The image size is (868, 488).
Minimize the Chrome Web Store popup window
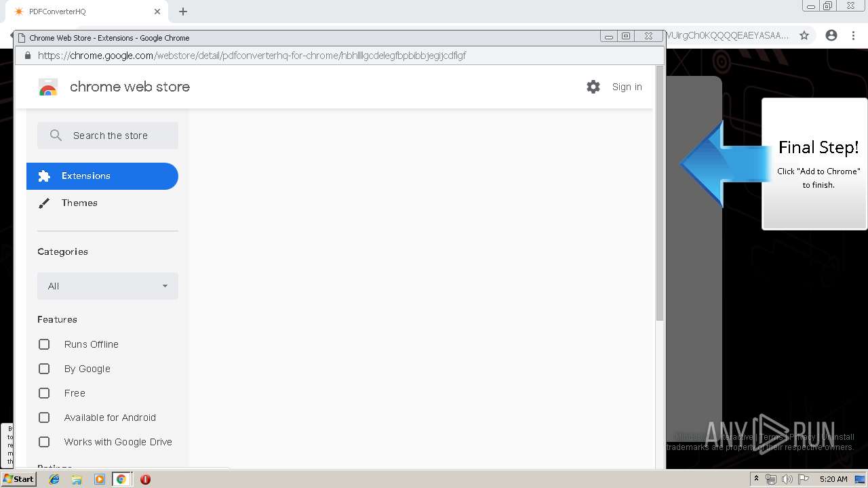coord(609,37)
